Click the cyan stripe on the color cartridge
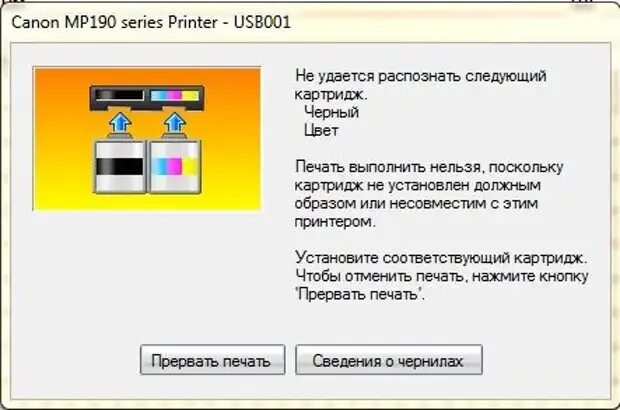The image size is (620, 410). click(159, 166)
